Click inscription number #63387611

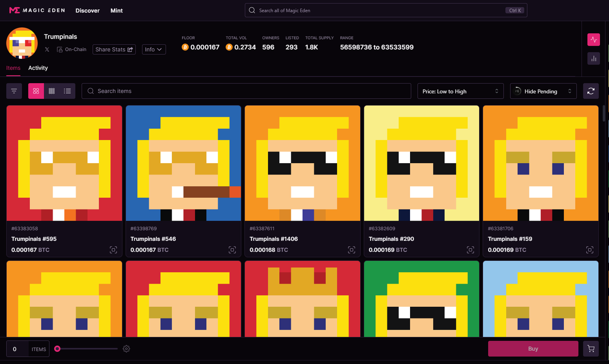coord(263,229)
